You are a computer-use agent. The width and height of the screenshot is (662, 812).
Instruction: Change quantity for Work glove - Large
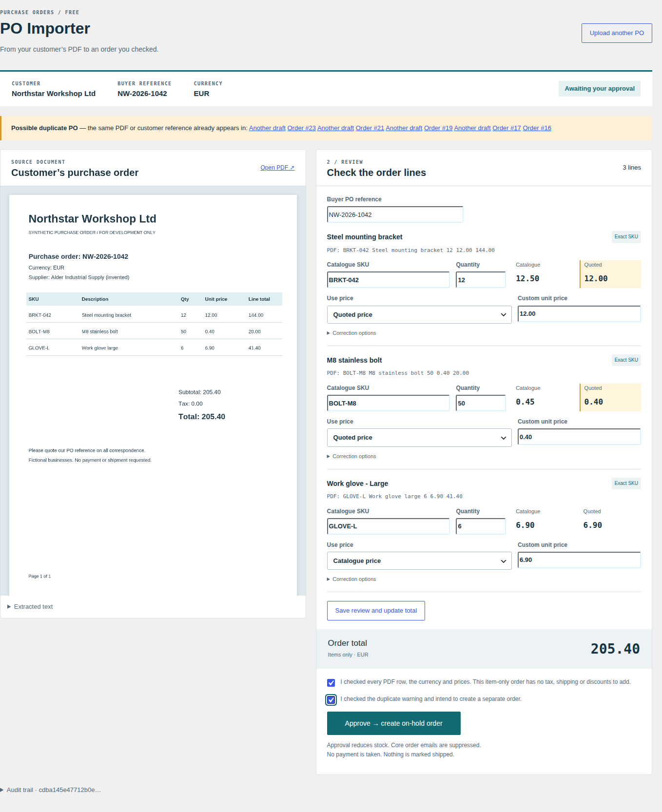pos(481,526)
